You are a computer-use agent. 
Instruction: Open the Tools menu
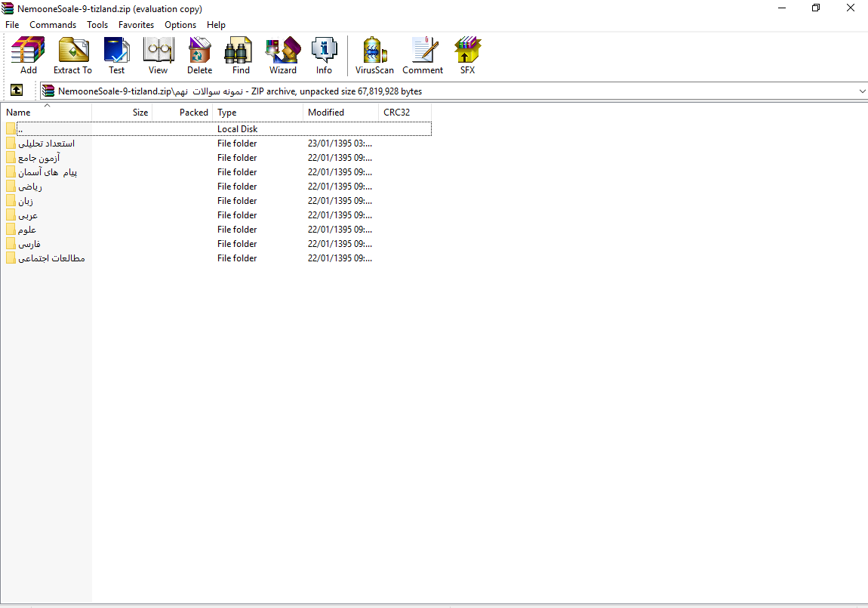pos(97,25)
